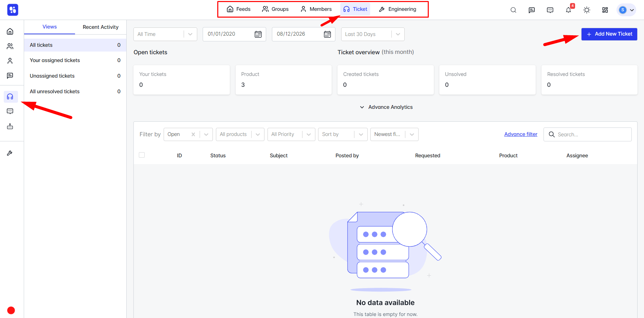This screenshot has height=318, width=644.
Task: Toggle the sun theme icon
Action: click(x=587, y=10)
